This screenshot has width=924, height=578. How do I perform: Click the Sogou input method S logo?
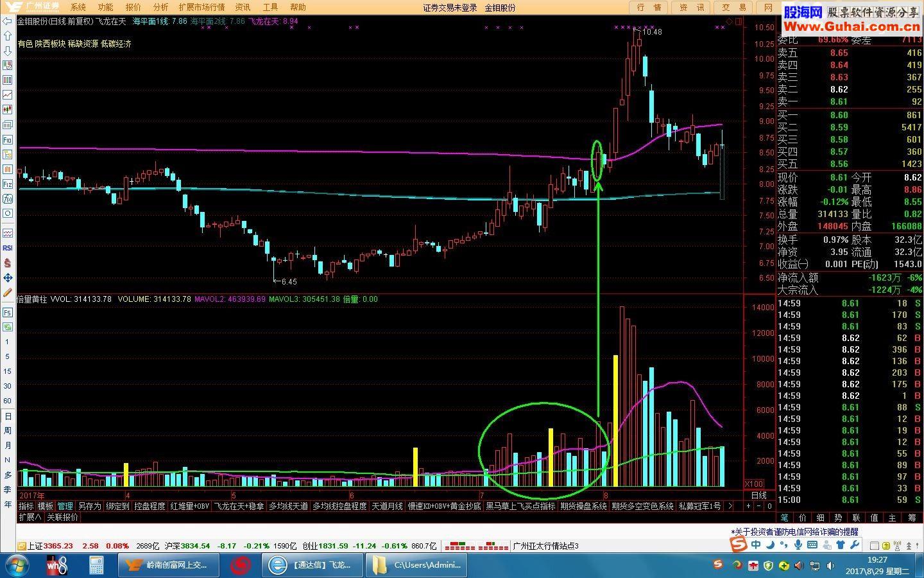tap(739, 545)
